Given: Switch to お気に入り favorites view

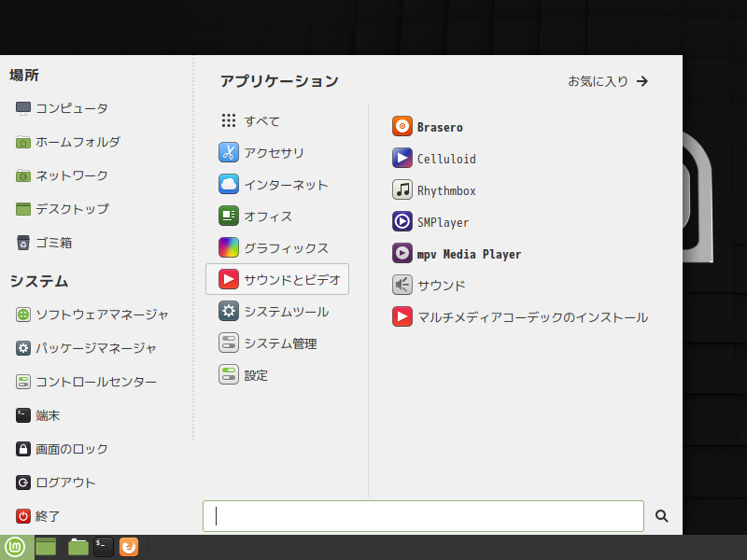Looking at the screenshot, I should point(608,81).
